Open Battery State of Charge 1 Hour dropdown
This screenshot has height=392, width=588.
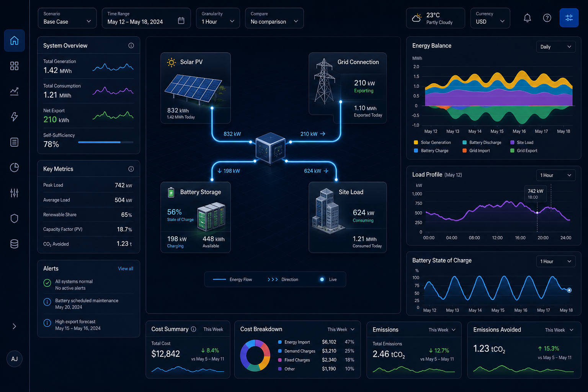(x=555, y=261)
